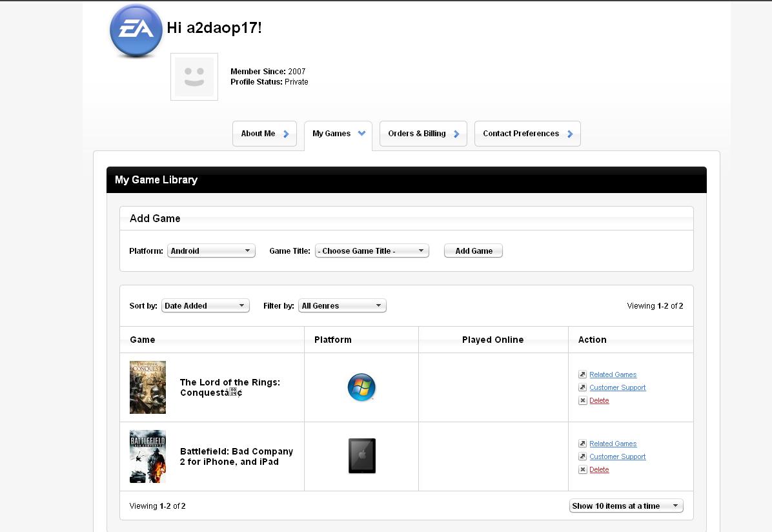
Task: Click the Lord of the Rings Conquest cover art
Action: 148,387
